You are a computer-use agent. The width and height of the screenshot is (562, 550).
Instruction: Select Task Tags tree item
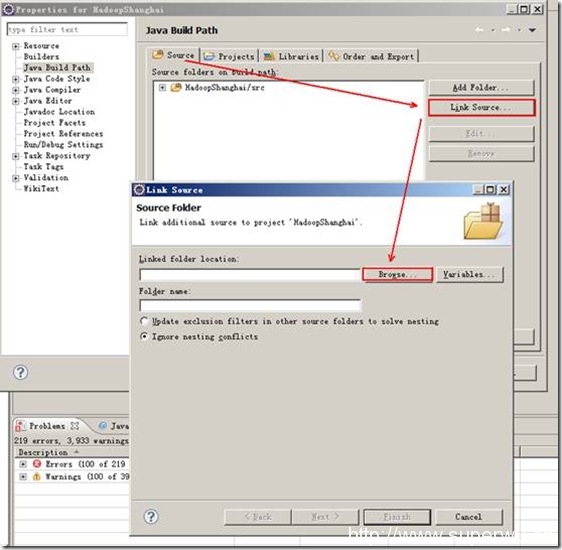point(43,167)
